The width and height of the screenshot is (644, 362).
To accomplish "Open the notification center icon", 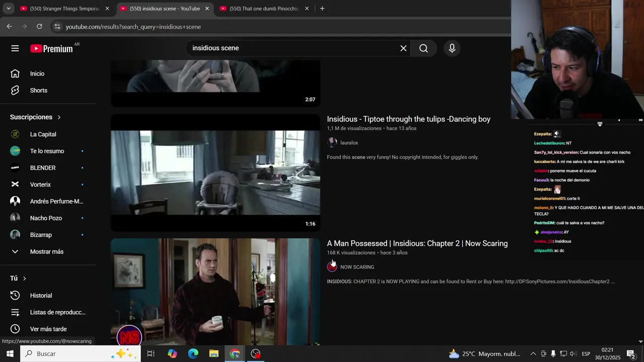I will (x=631, y=354).
